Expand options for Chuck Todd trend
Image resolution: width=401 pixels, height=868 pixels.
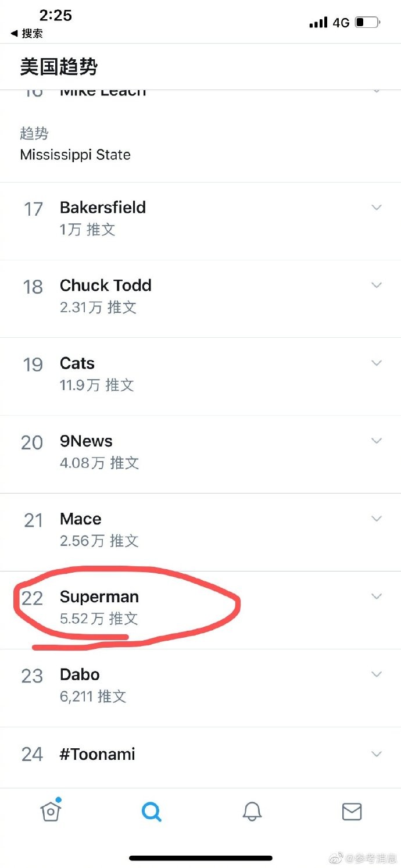(377, 285)
